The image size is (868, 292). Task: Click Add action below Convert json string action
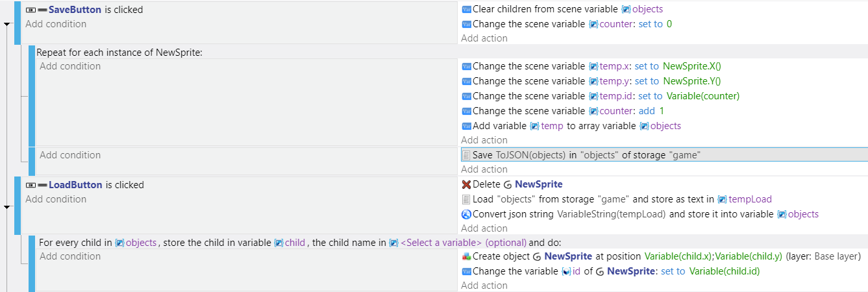[484, 228]
